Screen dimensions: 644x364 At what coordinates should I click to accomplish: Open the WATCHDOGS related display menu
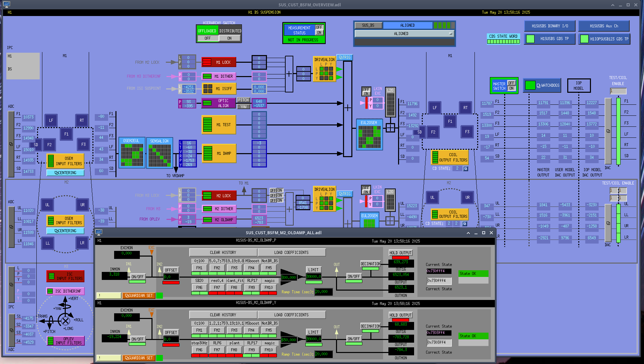point(548,85)
